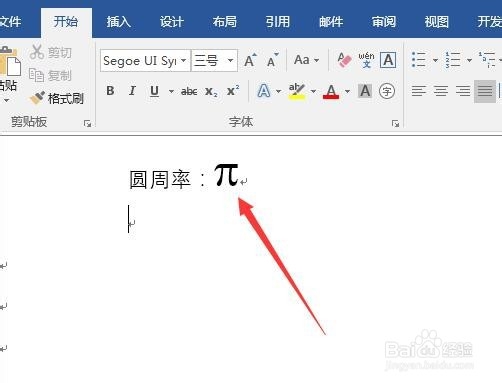The width and height of the screenshot is (502, 383).
Task: Switch to the Layout (布局) tab
Action: 225,22
